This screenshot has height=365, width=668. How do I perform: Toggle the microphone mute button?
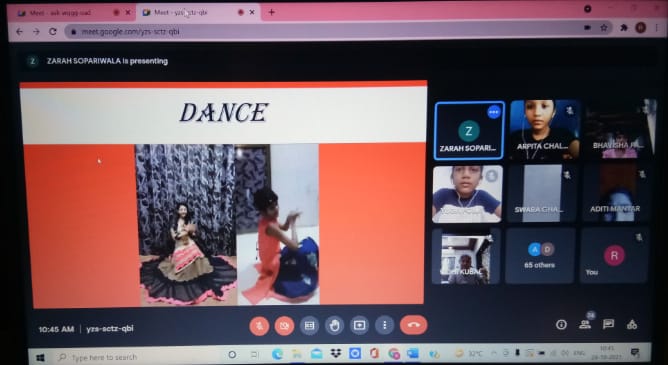259,326
